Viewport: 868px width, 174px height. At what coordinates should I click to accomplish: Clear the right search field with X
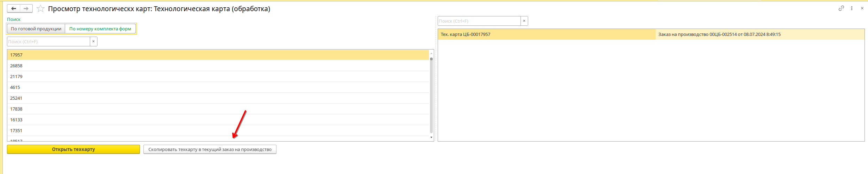coord(524,21)
